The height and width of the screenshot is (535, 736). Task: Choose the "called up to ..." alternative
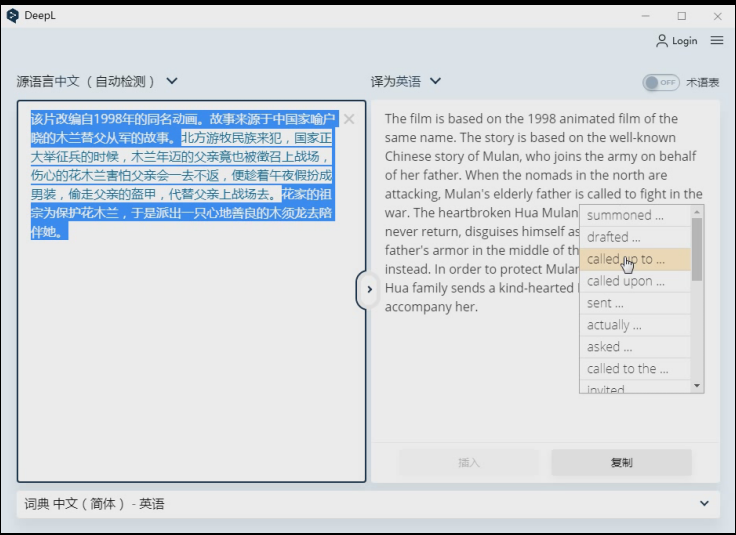tap(635, 259)
